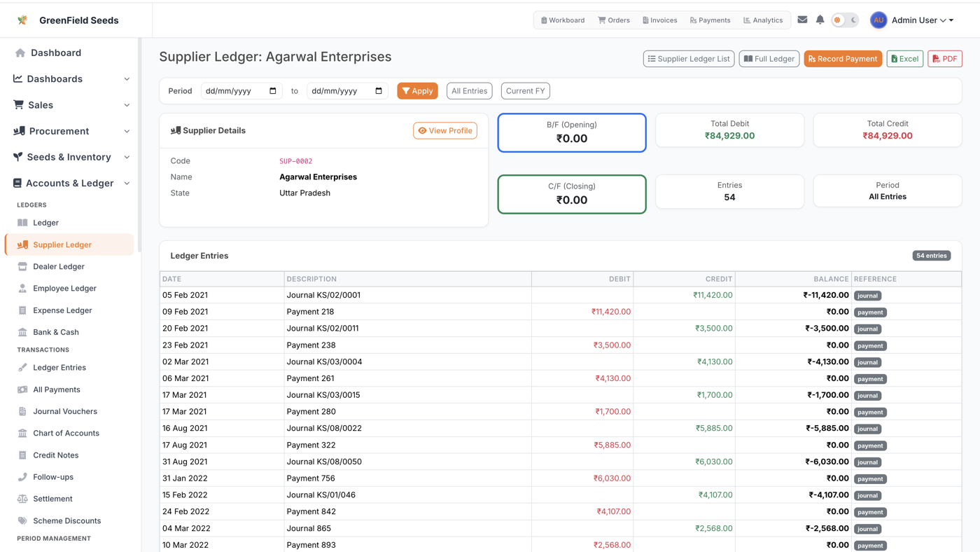
Task: Click the Chart of Accounts icon
Action: coord(22,433)
